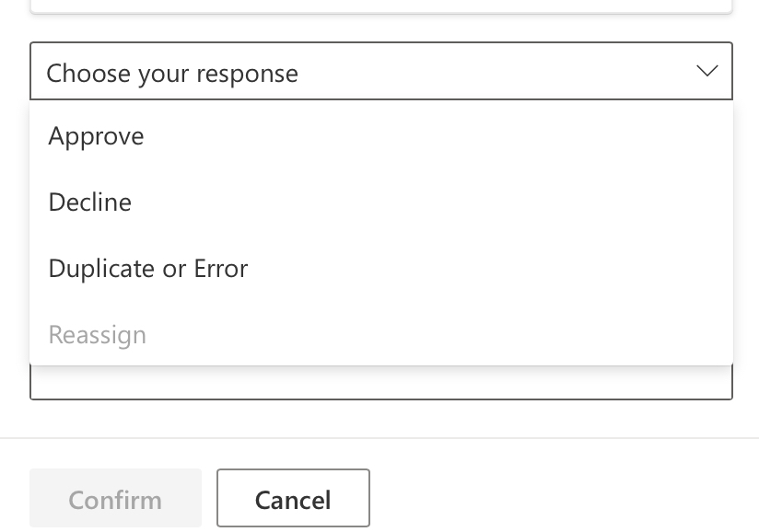The width and height of the screenshot is (759, 532).
Task: Click the dropdown entry labeled Duplicate or Error
Action: point(147,268)
